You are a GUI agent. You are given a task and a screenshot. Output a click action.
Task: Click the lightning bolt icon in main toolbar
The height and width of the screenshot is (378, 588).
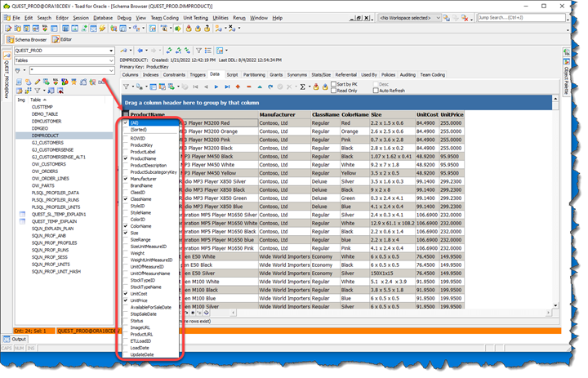[x=102, y=29]
